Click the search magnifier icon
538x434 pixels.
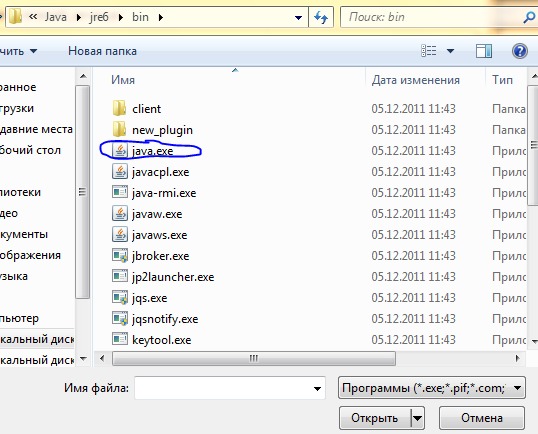coord(528,17)
